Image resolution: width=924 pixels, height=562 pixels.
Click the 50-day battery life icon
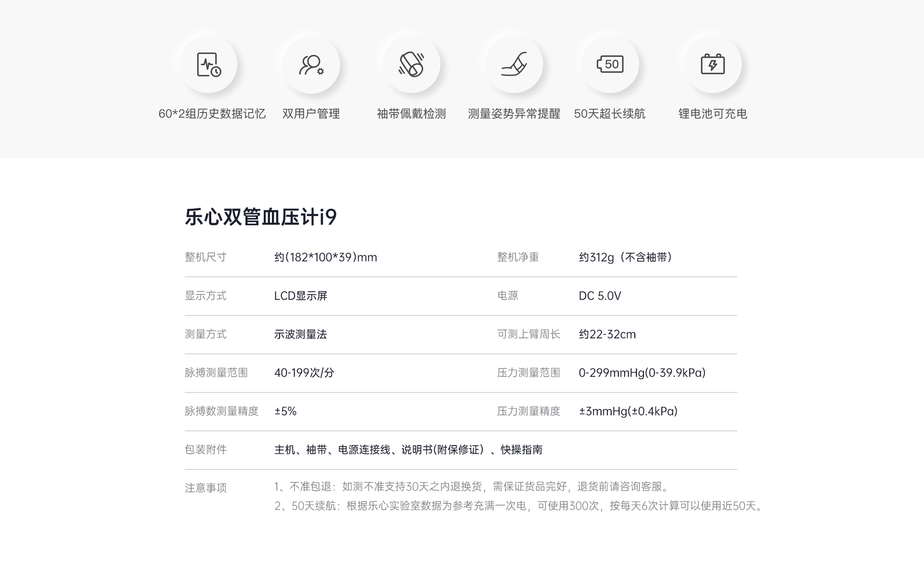tap(610, 64)
